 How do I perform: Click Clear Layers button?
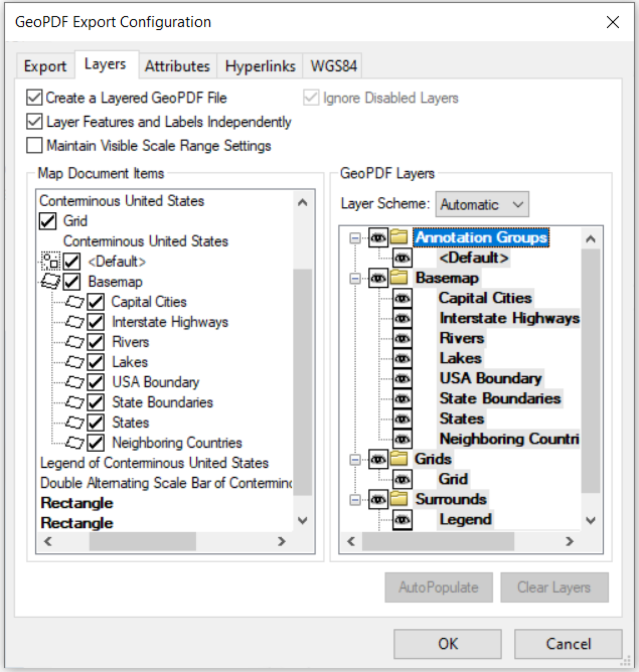[x=554, y=587]
